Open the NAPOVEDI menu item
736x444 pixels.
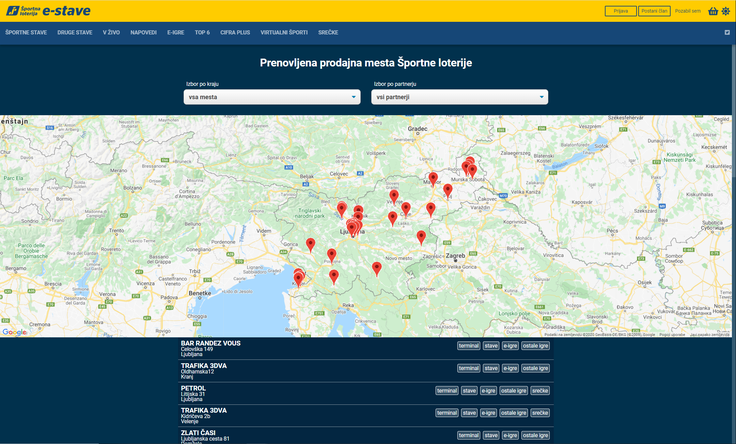point(144,32)
